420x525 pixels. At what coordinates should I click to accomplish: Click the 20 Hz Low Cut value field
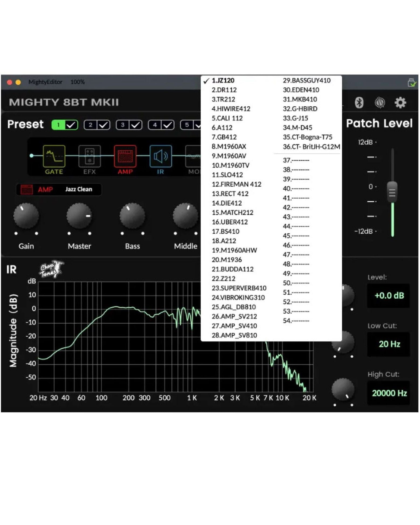pyautogui.click(x=388, y=344)
